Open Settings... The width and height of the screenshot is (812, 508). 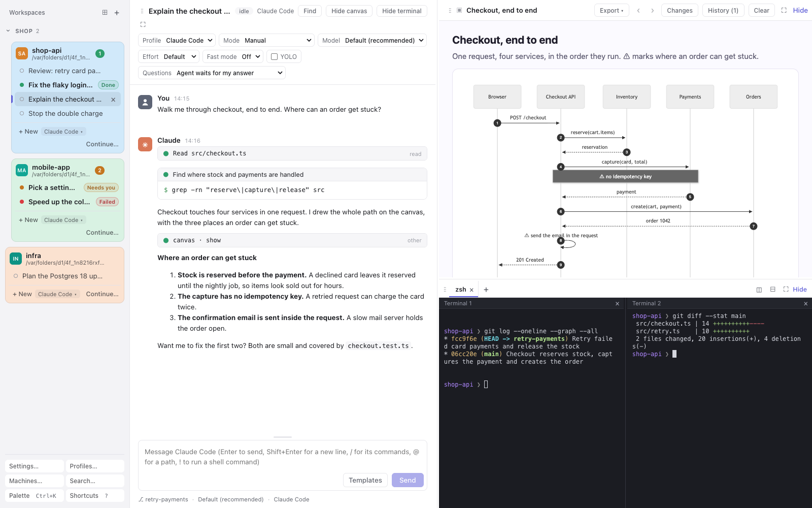[35, 466]
